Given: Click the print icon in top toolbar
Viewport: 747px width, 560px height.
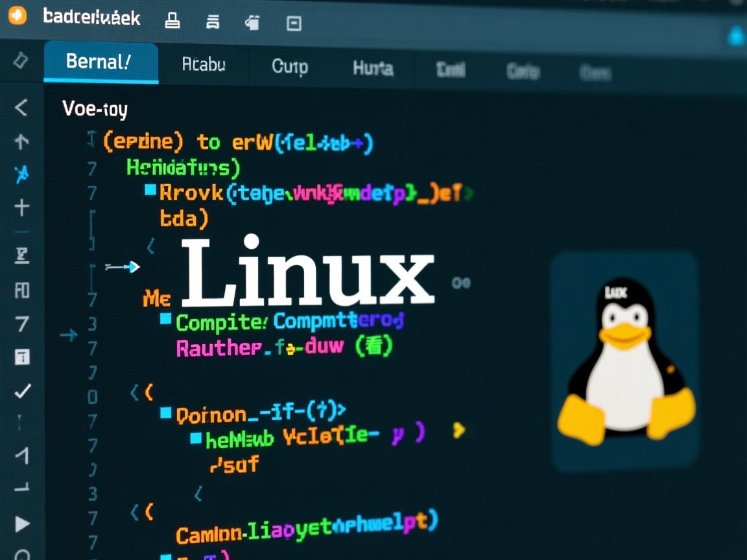Looking at the screenshot, I should coord(172,21).
